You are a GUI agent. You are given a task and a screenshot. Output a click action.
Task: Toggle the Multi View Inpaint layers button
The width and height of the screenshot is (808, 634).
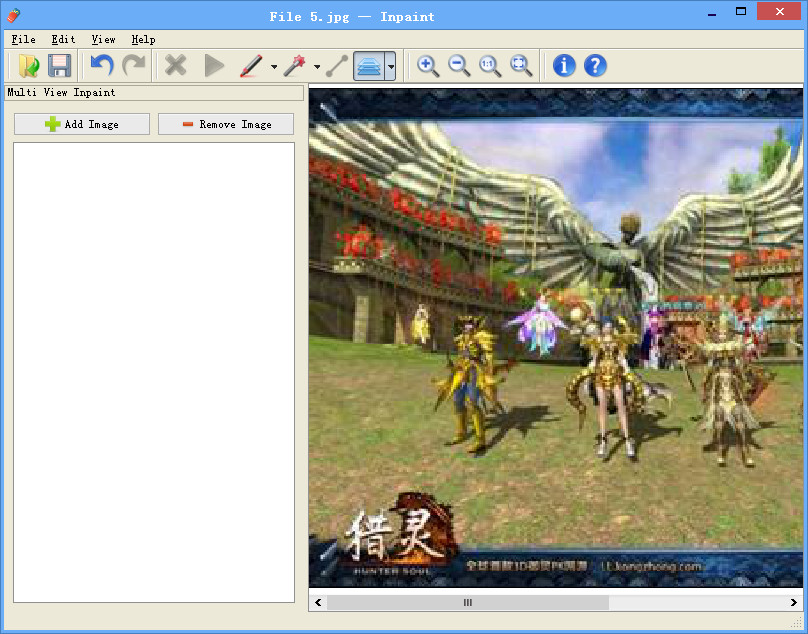click(x=369, y=66)
